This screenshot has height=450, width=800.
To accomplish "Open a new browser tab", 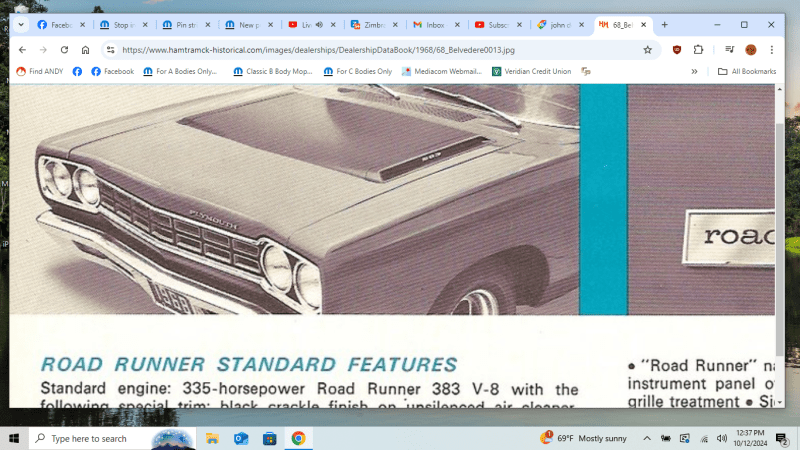I will click(664, 24).
